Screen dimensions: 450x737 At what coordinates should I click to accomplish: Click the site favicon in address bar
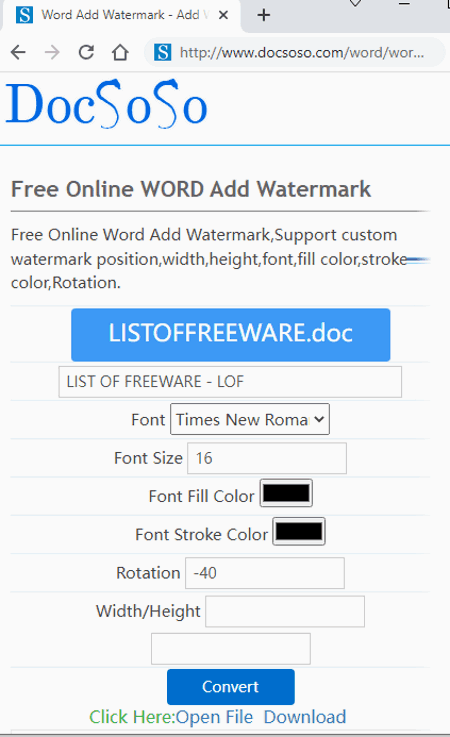coord(163,52)
